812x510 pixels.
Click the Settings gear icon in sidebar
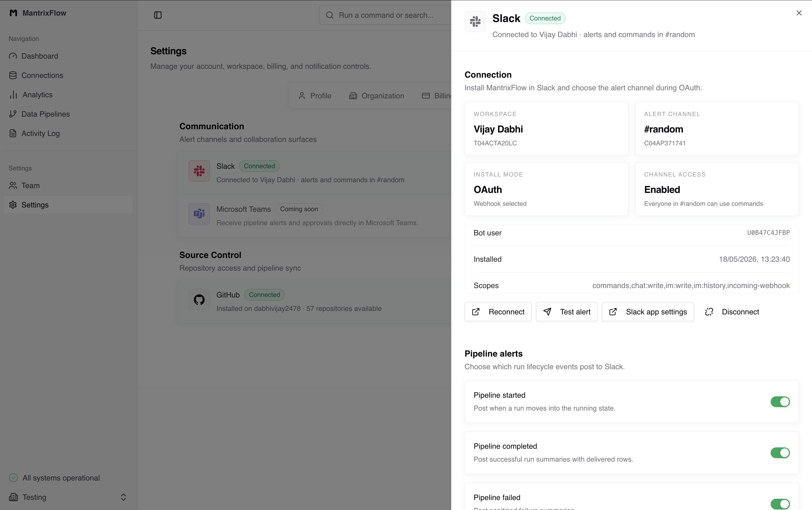click(x=13, y=205)
